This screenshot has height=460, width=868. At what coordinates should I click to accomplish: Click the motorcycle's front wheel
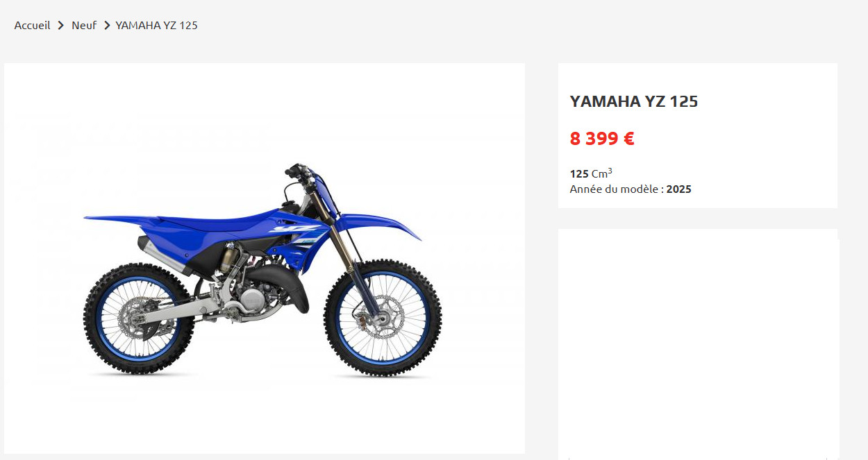tap(383, 318)
